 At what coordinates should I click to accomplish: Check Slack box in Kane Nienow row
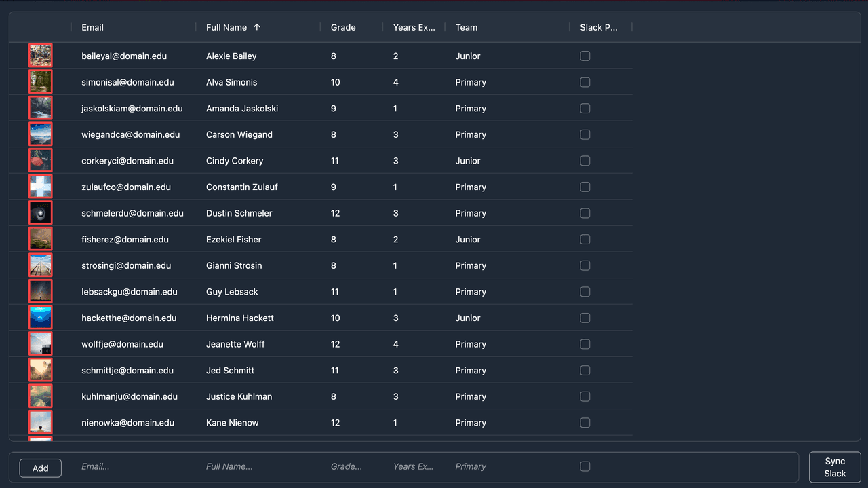[585, 423]
